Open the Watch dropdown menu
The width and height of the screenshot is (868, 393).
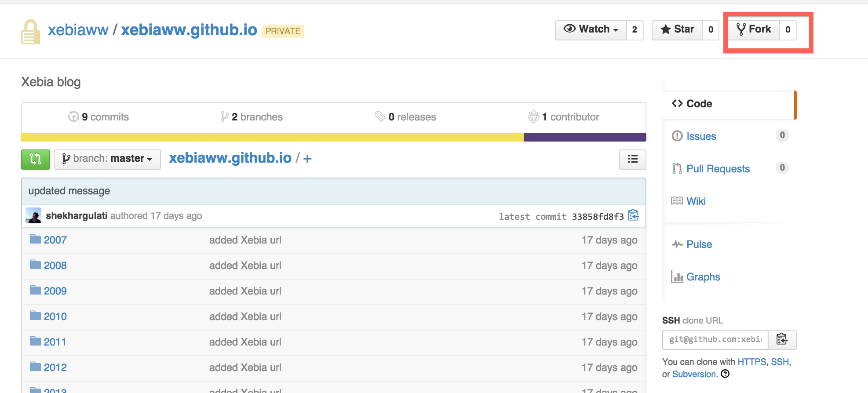[x=591, y=30]
